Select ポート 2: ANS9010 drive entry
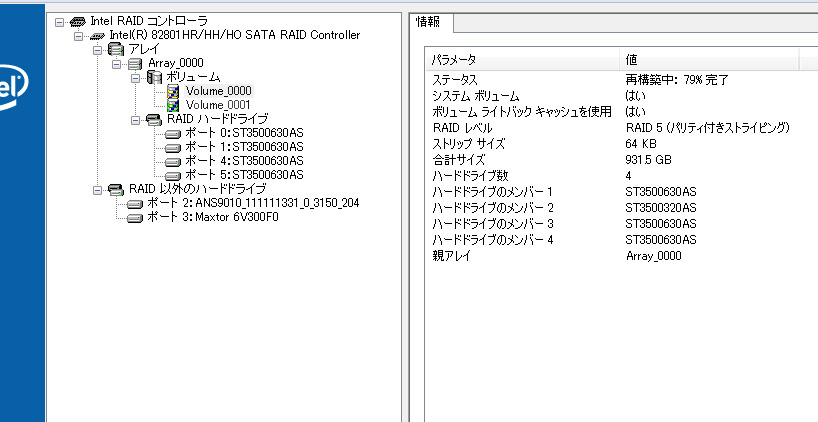The width and height of the screenshot is (818, 422). coord(253,203)
